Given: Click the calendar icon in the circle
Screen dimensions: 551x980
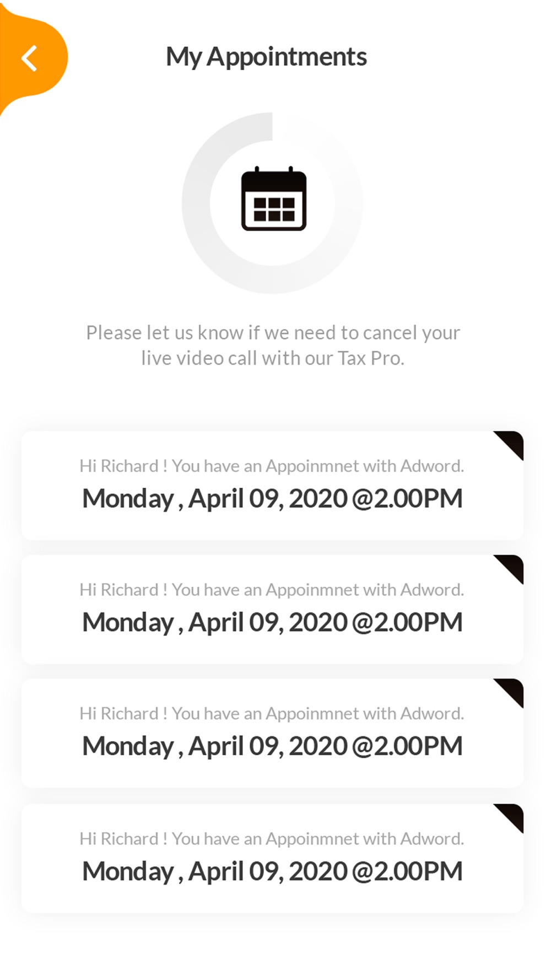Looking at the screenshot, I should pyautogui.click(x=273, y=199).
